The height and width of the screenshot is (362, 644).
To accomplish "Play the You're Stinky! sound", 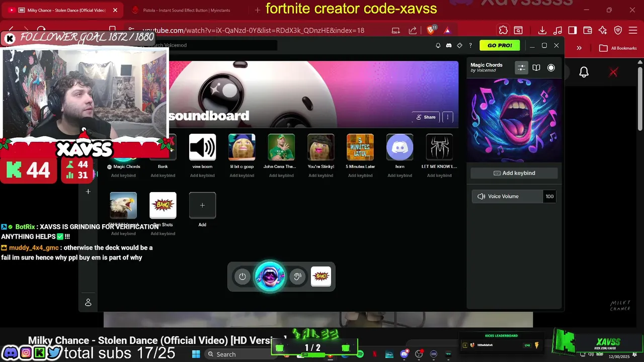I will (x=321, y=147).
